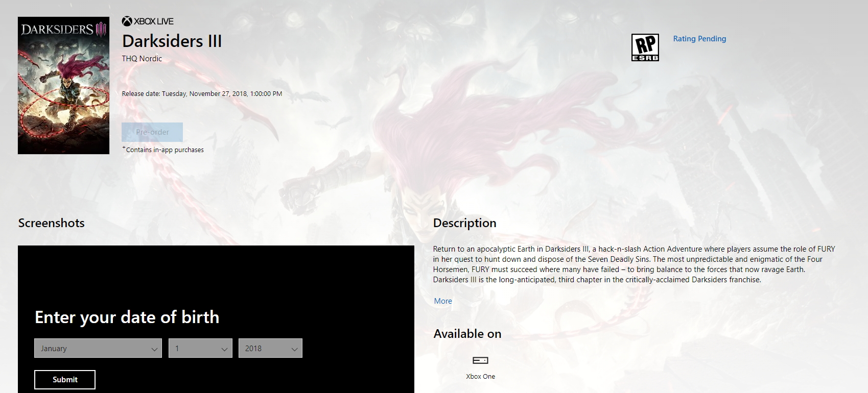868x393 pixels.
Task: Click the Screenshots section heading
Action: pyautogui.click(x=52, y=223)
